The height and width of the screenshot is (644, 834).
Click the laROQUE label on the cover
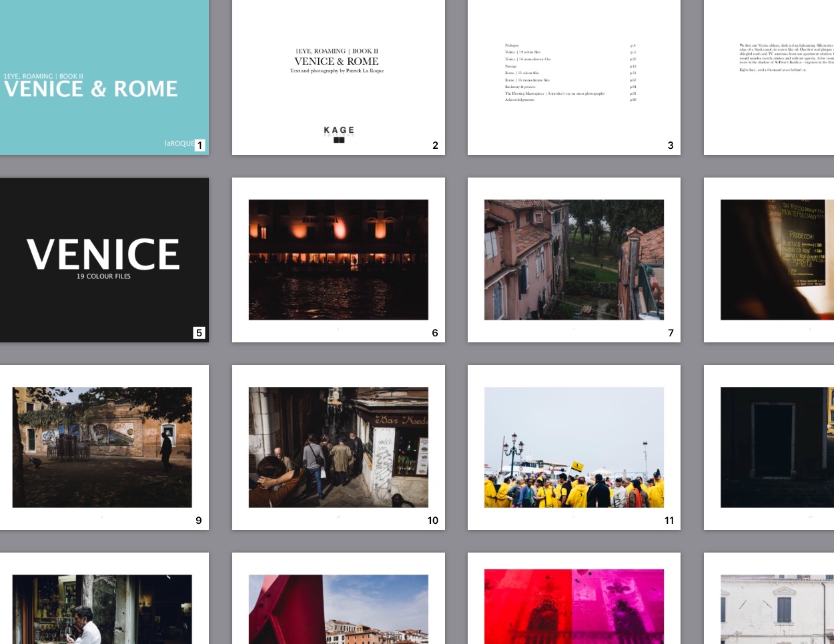(179, 143)
